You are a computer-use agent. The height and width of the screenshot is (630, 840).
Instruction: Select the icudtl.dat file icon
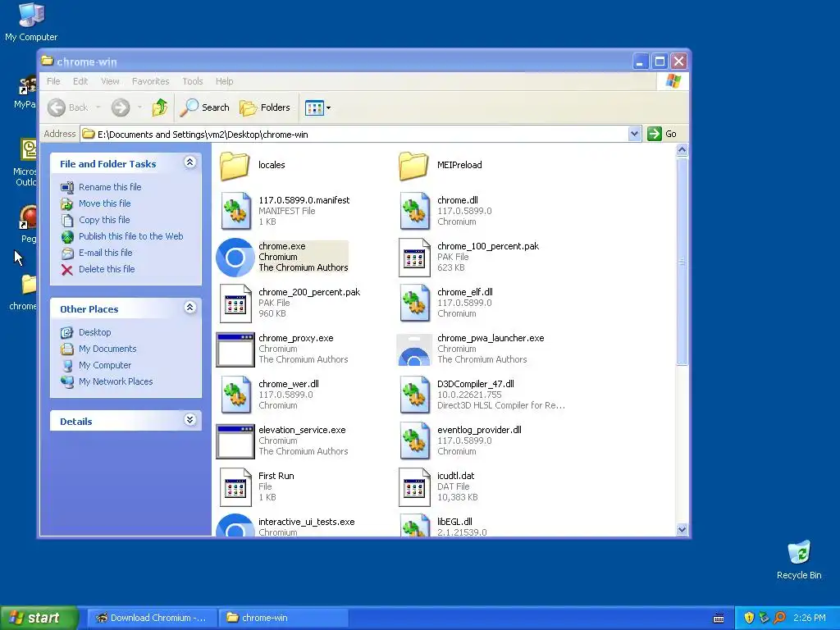click(414, 487)
